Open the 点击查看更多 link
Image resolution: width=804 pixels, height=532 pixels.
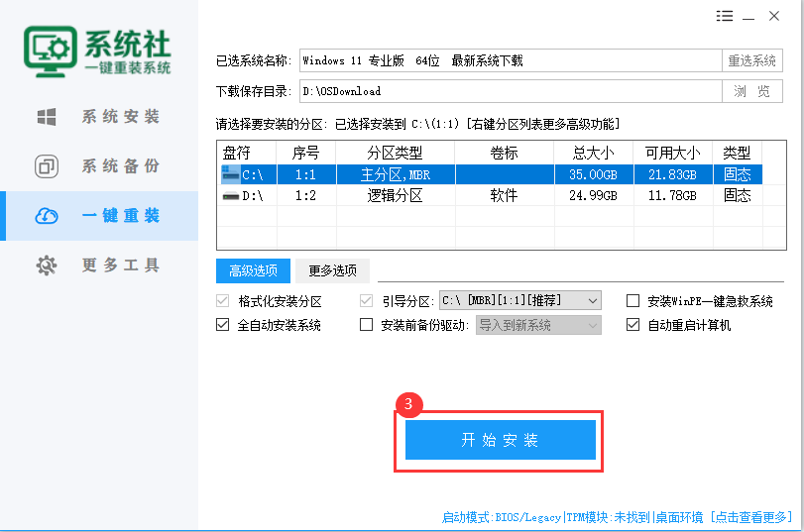click(x=751, y=517)
